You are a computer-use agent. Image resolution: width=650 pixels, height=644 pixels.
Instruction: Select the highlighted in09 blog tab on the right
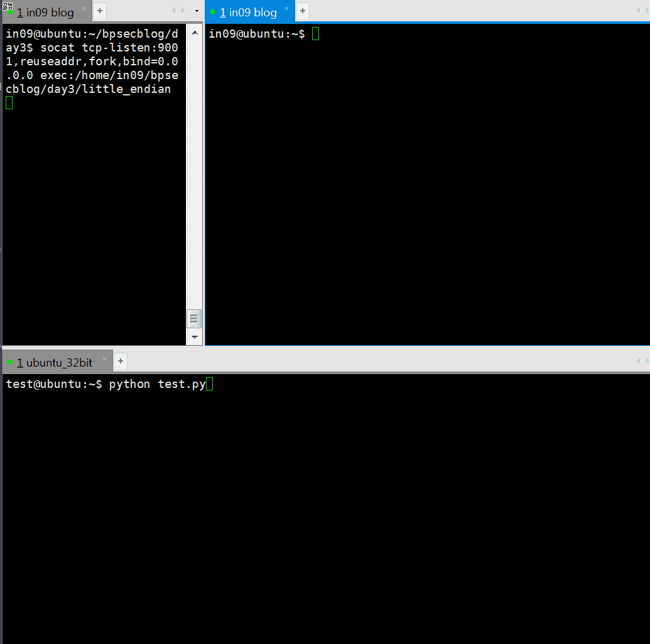tap(248, 13)
